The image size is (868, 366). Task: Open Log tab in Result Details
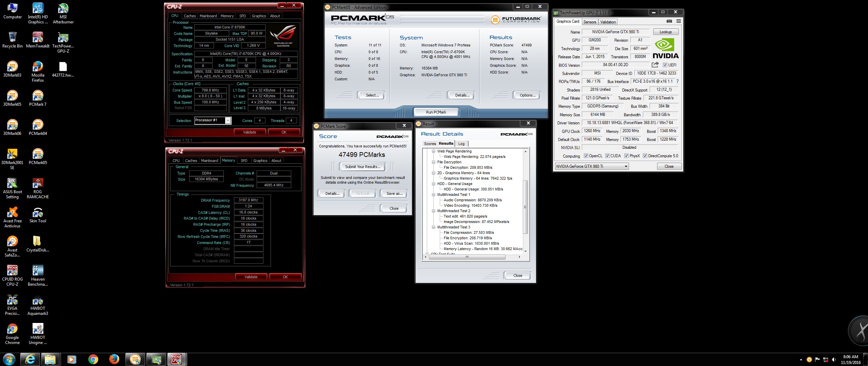click(461, 144)
